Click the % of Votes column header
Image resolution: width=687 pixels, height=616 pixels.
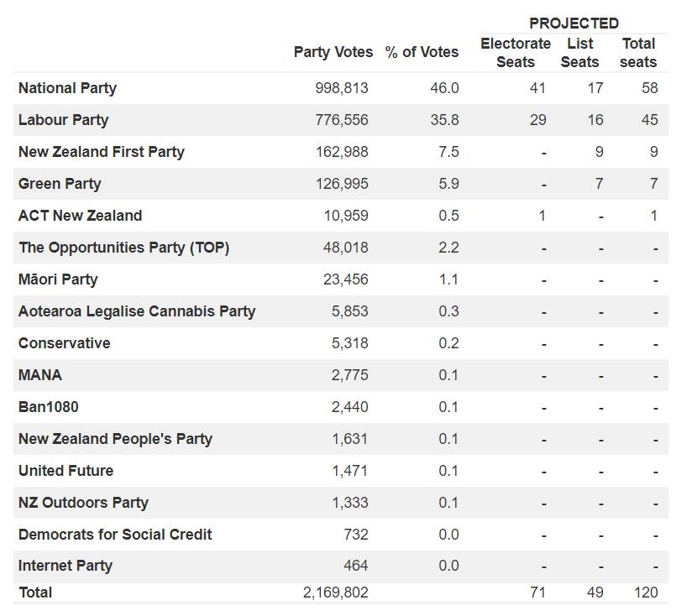point(422,52)
